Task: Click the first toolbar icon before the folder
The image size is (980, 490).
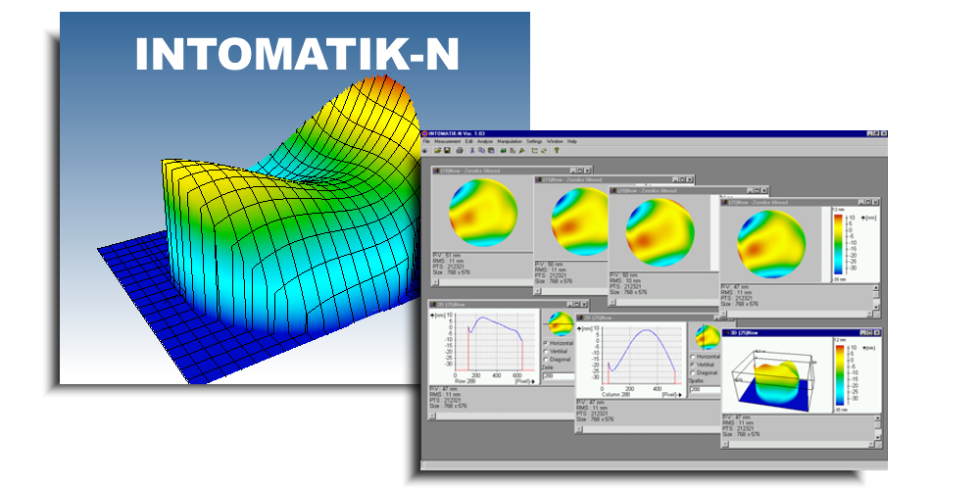Action: [x=425, y=151]
